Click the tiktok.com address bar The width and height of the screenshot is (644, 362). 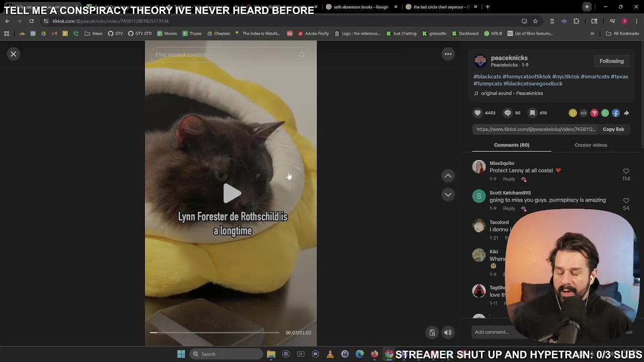pyautogui.click(x=282, y=21)
